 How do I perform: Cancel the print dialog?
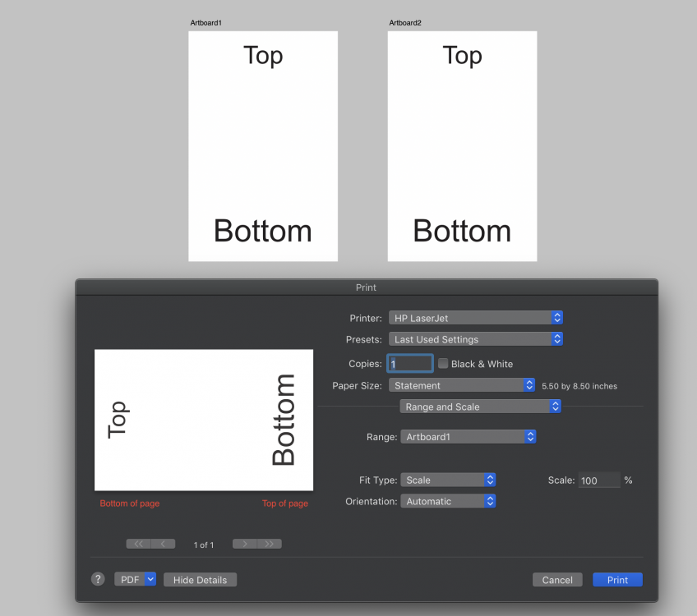(557, 579)
